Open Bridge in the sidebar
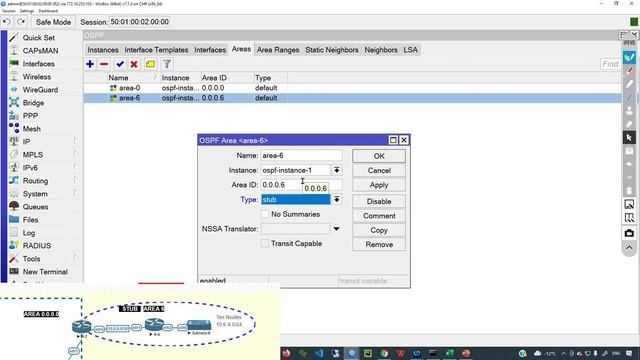640x360 pixels. click(33, 103)
